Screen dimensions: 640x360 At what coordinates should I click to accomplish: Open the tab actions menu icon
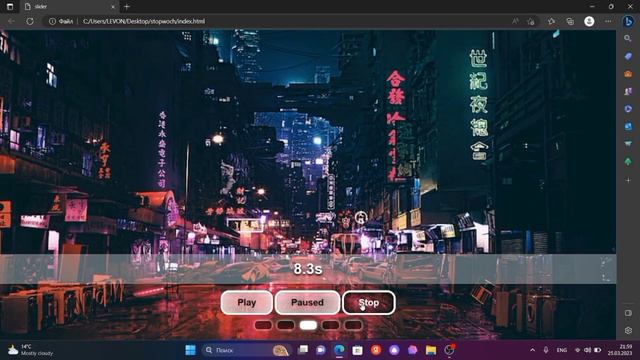[10, 7]
